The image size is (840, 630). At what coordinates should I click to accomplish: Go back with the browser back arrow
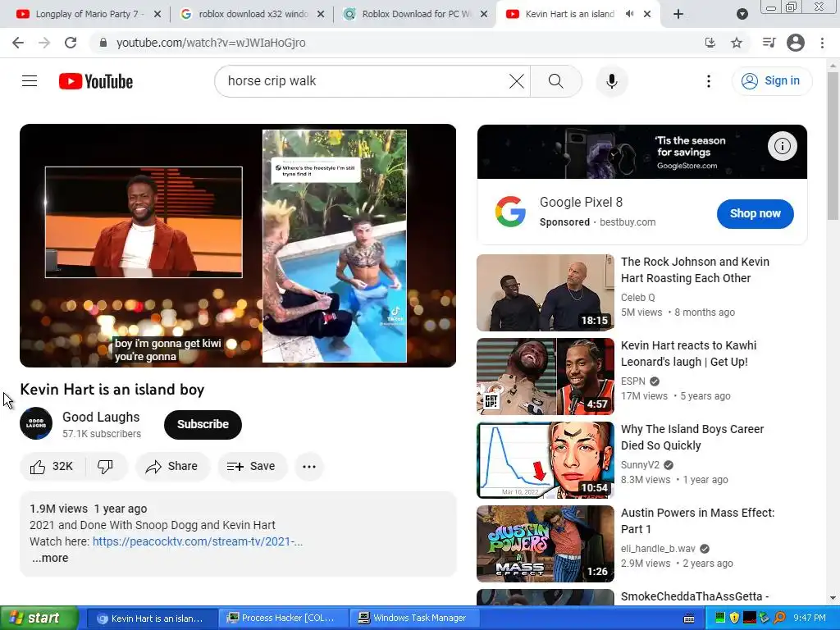18,43
